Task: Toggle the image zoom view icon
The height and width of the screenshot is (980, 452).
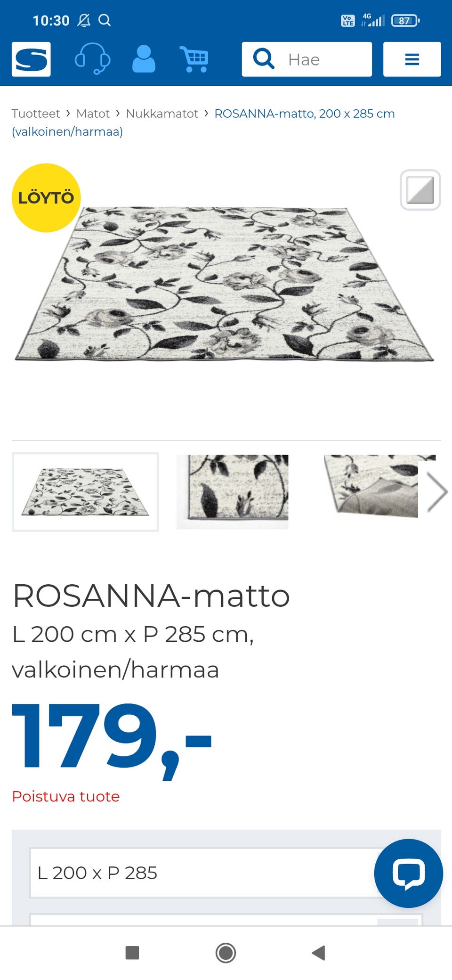Action: point(420,190)
